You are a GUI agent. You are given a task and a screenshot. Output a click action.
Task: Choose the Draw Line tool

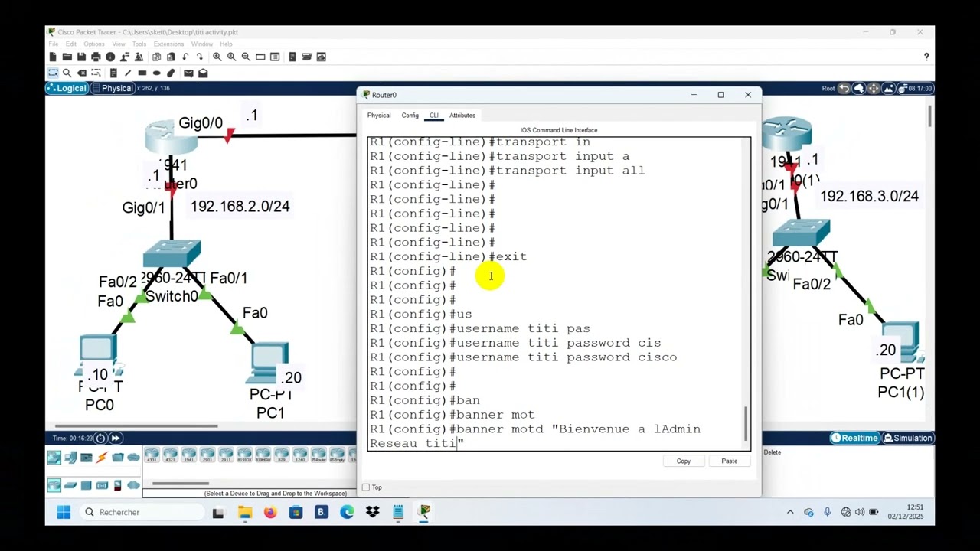(x=128, y=73)
